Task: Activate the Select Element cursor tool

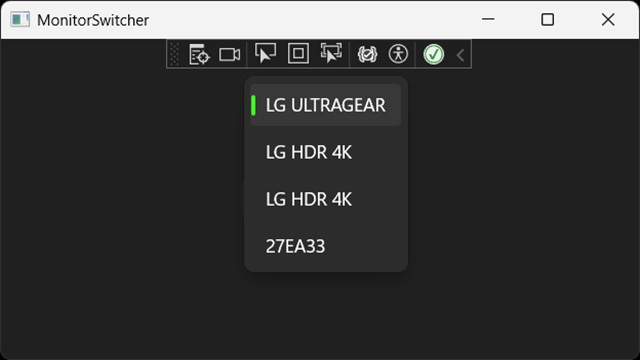Action: point(265,53)
